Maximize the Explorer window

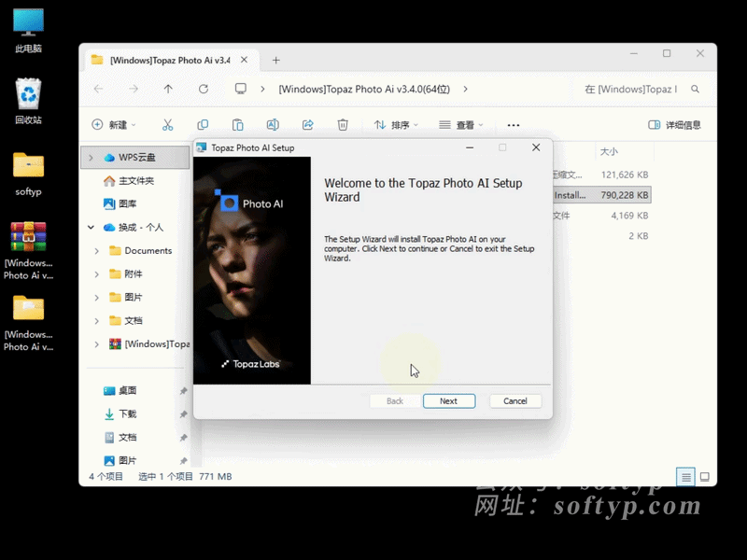click(667, 53)
